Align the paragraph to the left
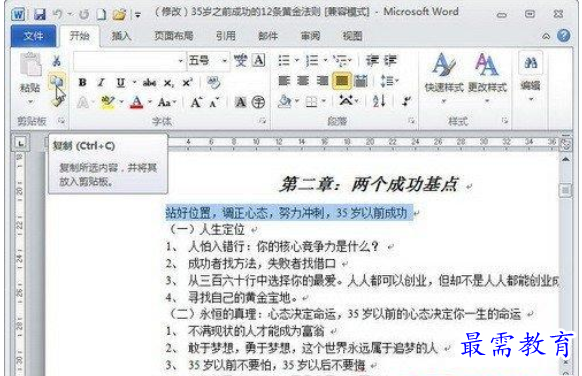 pyautogui.click(x=284, y=81)
